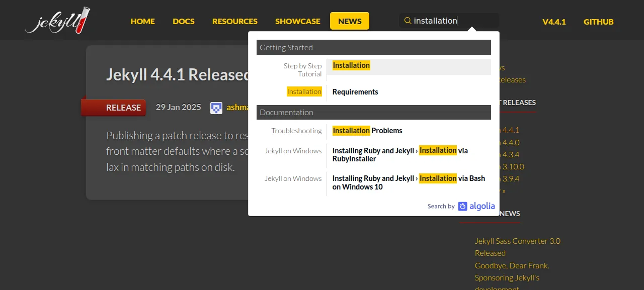This screenshot has height=290, width=644.
Task: Click the search input containing "installation"
Action: coord(449,21)
